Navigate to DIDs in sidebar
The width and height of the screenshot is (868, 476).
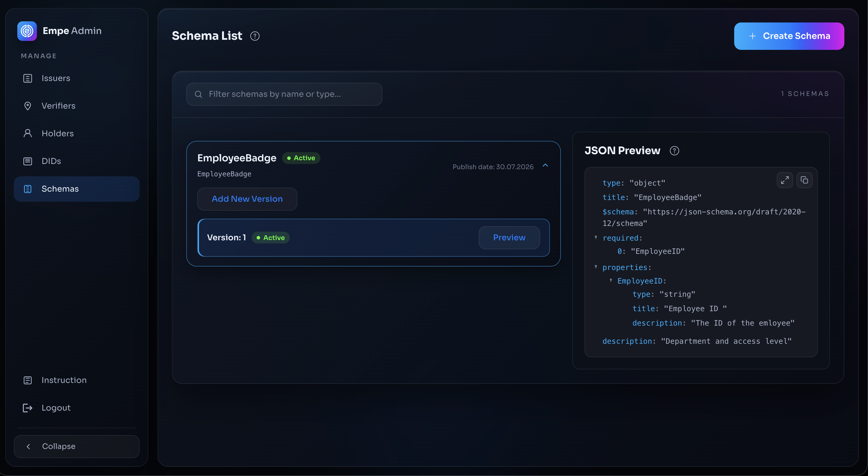coord(76,161)
